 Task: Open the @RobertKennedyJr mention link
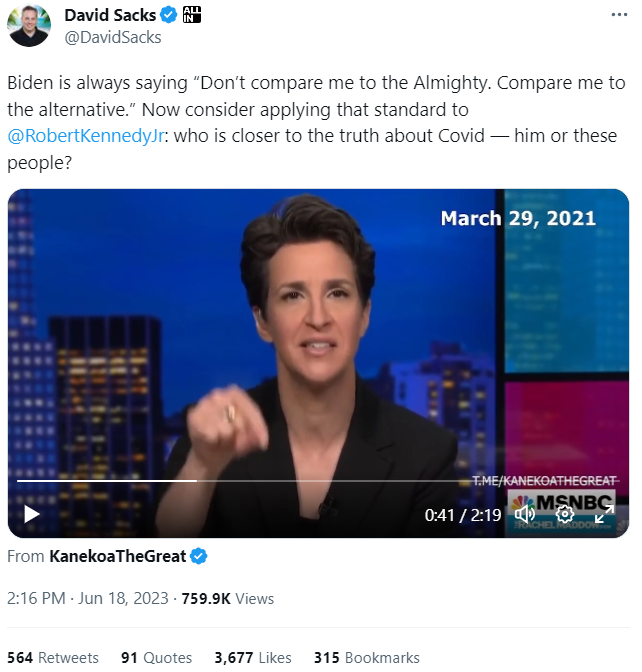coord(86,136)
